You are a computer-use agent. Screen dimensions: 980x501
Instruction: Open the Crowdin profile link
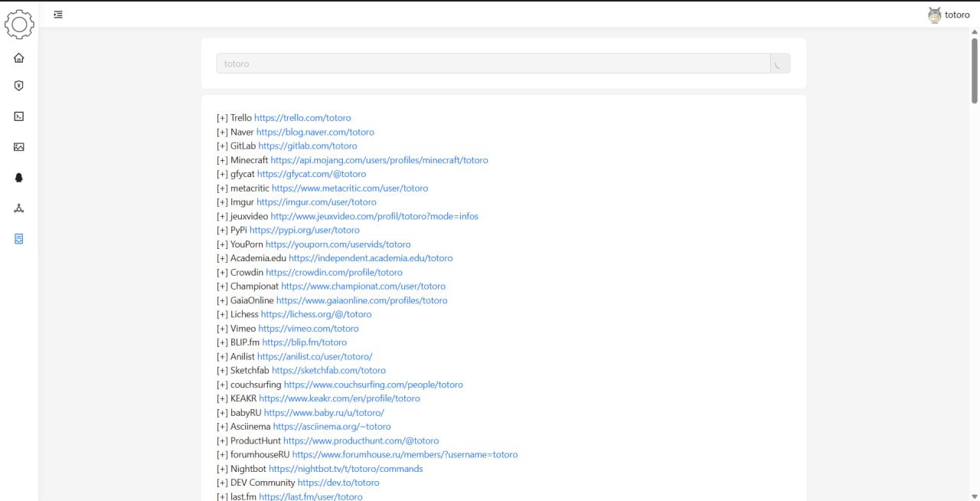pos(334,272)
